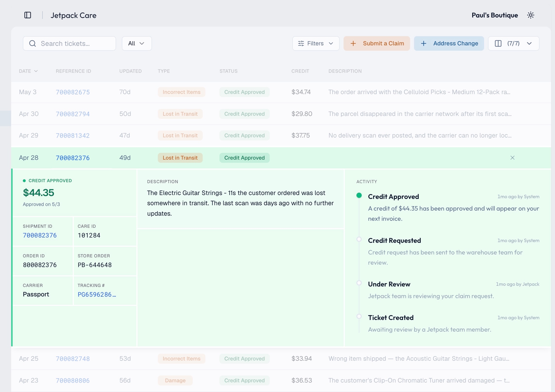The height and width of the screenshot is (392, 555).
Task: Click the May 3 description about Celluloid Picks
Action: (419, 92)
